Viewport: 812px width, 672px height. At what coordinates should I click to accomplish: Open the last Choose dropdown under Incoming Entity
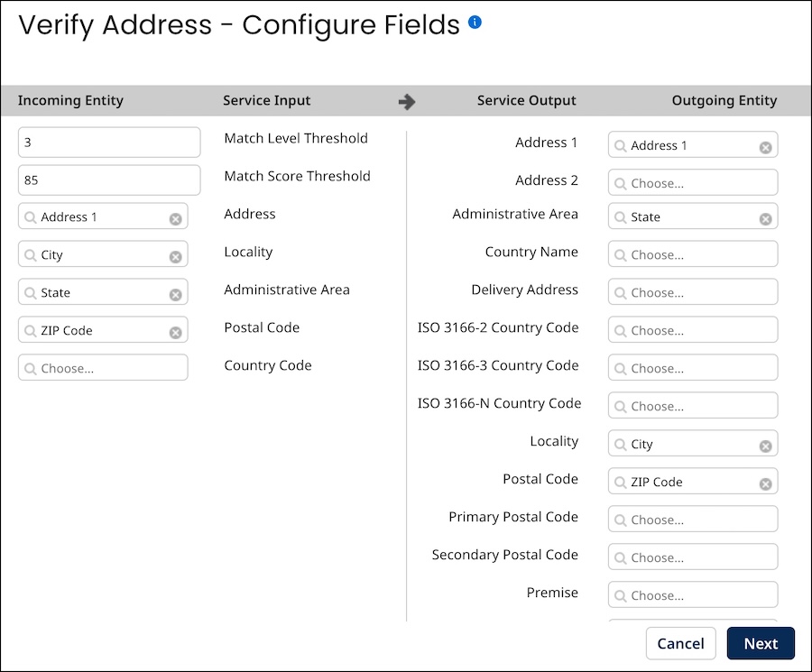[103, 367]
